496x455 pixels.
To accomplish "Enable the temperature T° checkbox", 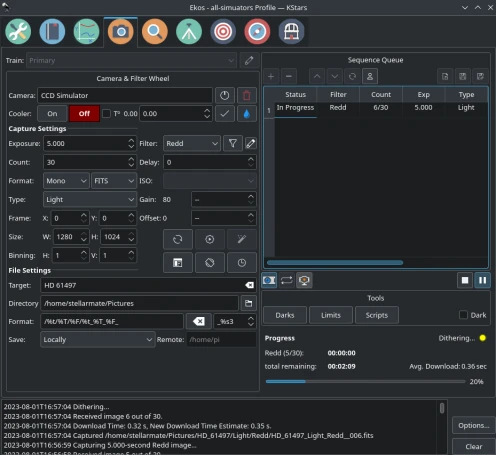I will click(x=106, y=114).
